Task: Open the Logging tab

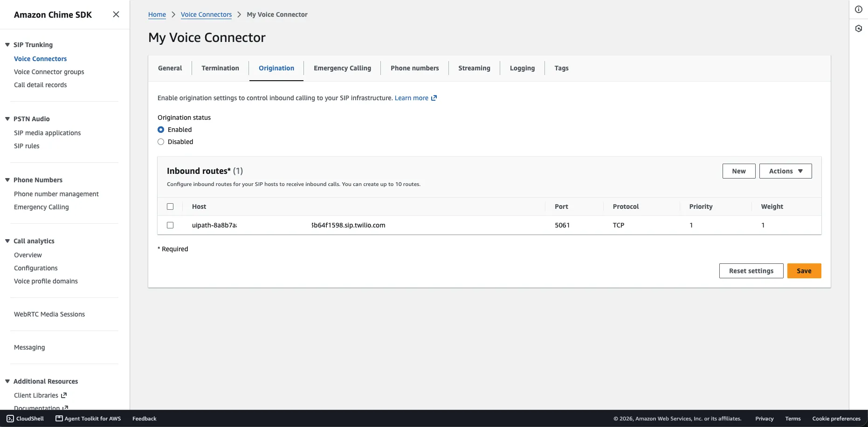Action: (x=523, y=68)
